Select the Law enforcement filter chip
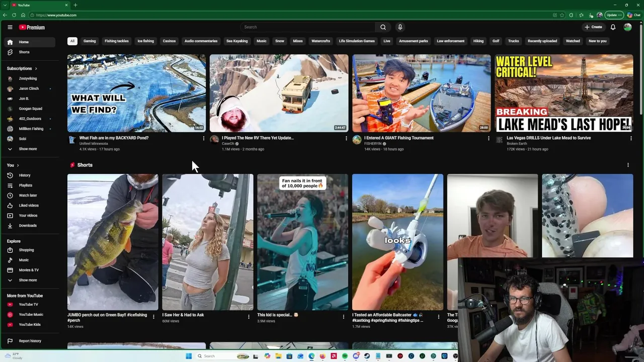The image size is (644, 362). tap(451, 41)
